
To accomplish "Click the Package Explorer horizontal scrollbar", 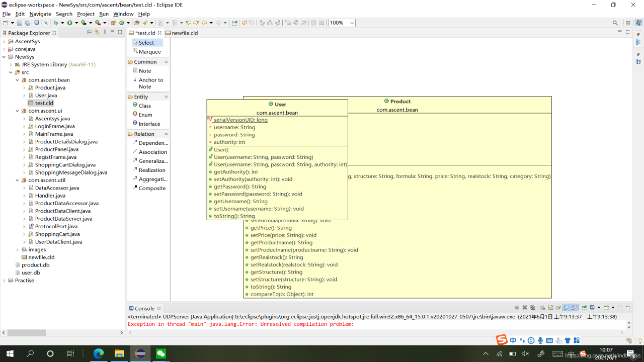I will pos(26,333).
